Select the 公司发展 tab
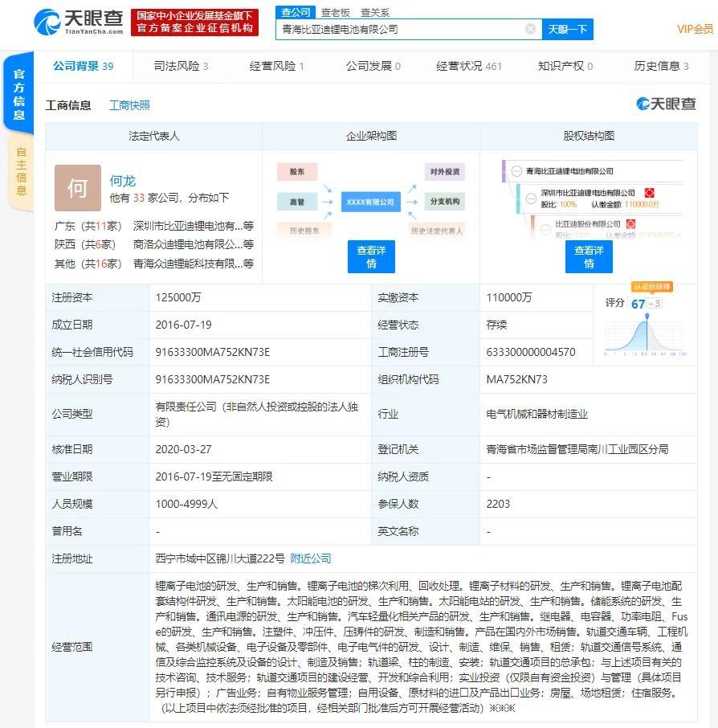 (373, 67)
